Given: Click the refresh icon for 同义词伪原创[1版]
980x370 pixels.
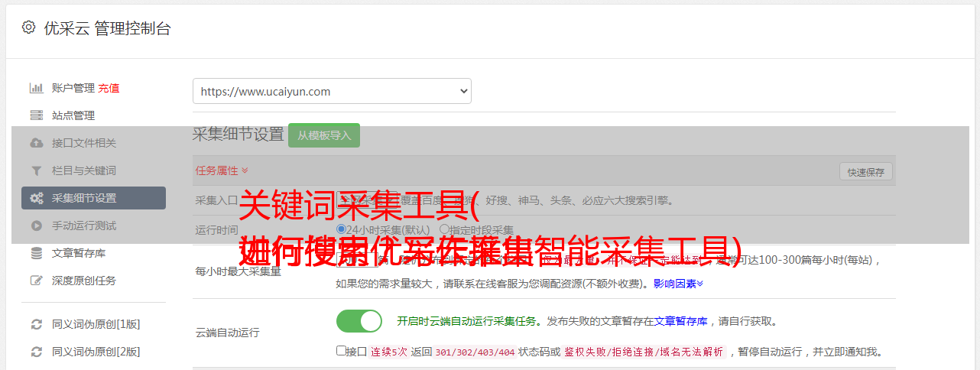Looking at the screenshot, I should coord(36,324).
